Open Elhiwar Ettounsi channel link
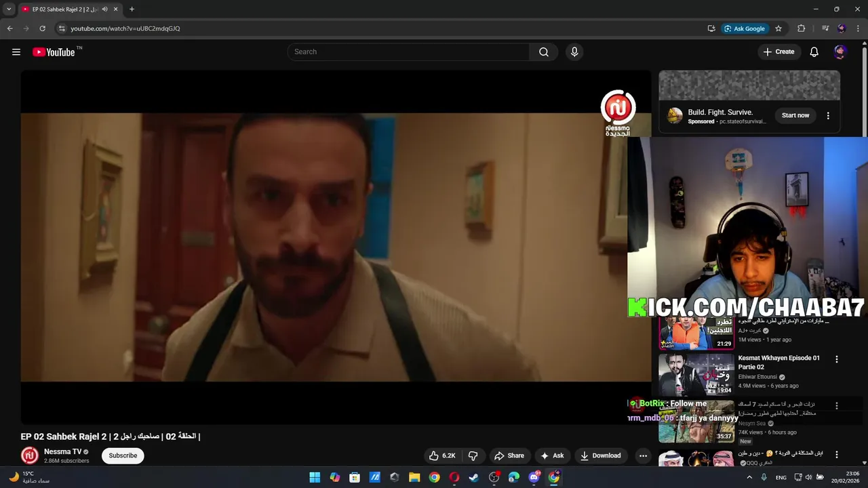This screenshot has width=868, height=488. pos(757,377)
